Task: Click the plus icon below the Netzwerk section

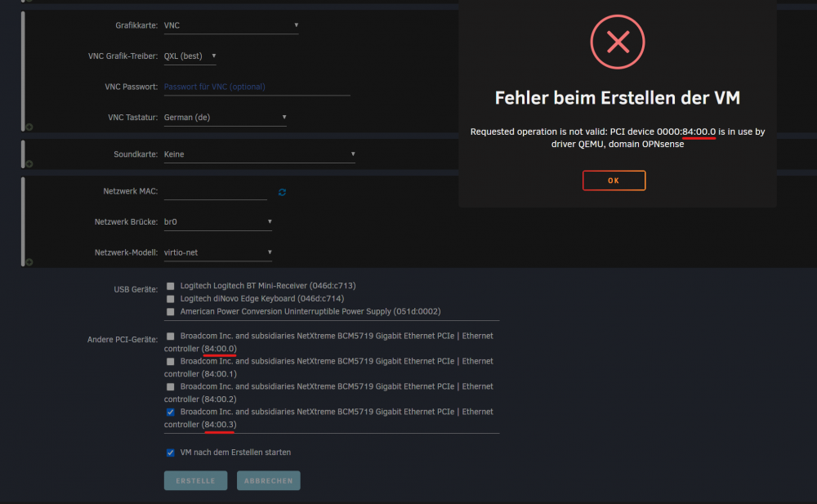Action: click(x=29, y=262)
